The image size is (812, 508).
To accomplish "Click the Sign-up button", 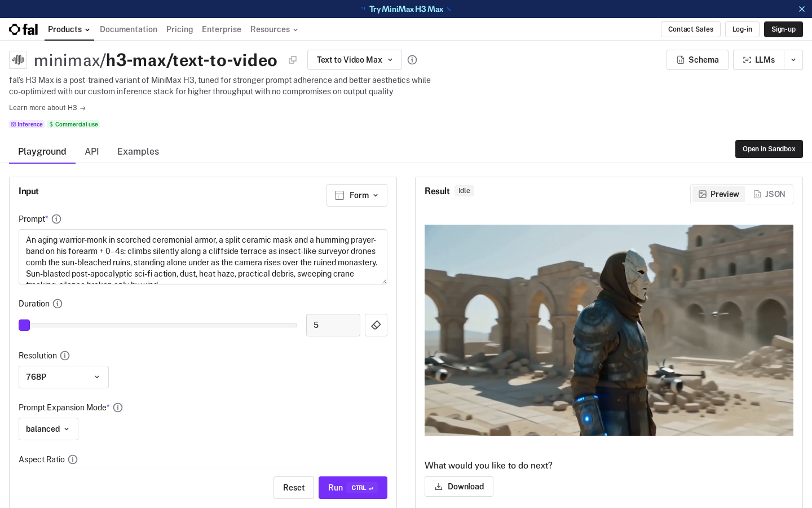I will (x=783, y=29).
